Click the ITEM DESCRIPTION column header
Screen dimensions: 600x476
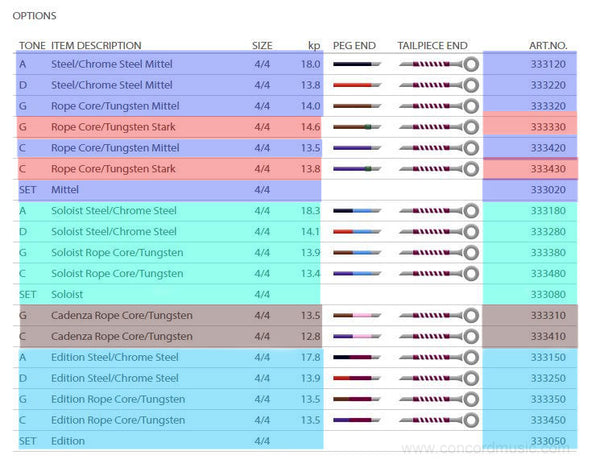click(96, 45)
